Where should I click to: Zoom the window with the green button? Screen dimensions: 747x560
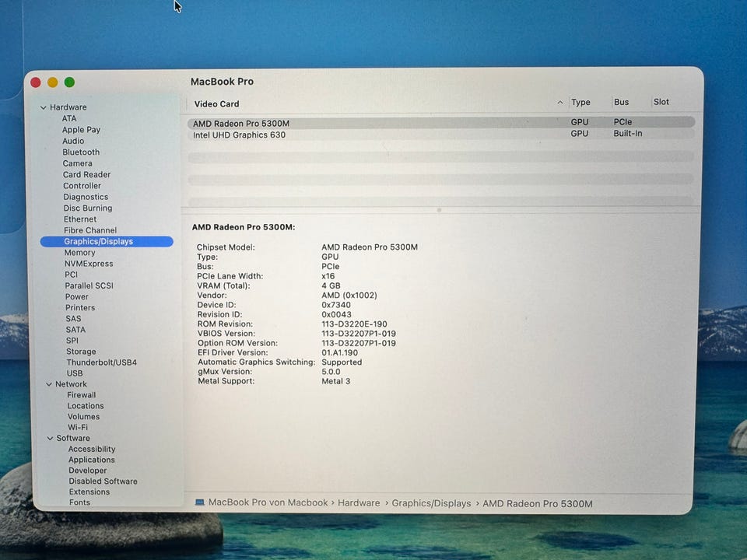(69, 82)
